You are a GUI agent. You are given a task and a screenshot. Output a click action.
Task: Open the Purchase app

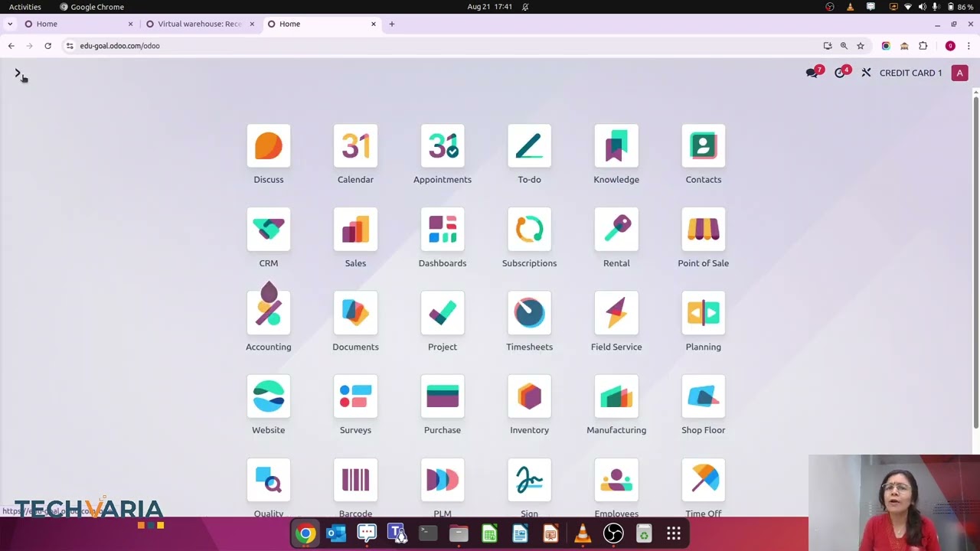click(x=443, y=396)
